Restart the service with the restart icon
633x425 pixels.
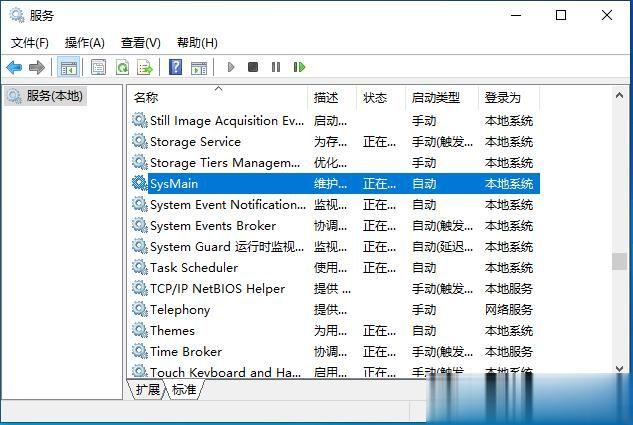pos(299,67)
